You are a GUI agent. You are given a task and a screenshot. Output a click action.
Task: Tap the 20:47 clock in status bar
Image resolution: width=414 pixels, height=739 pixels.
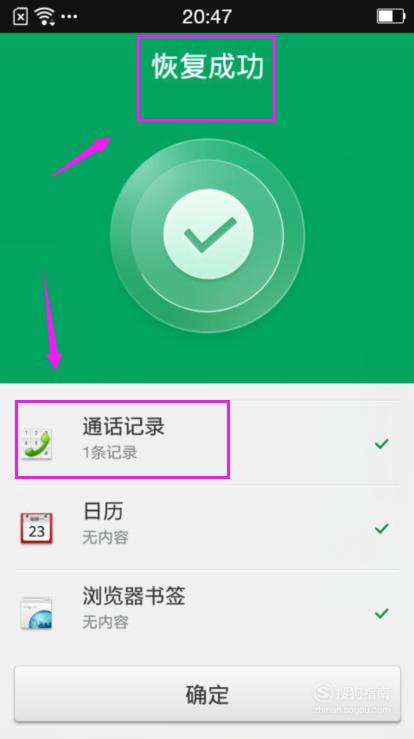(207, 17)
